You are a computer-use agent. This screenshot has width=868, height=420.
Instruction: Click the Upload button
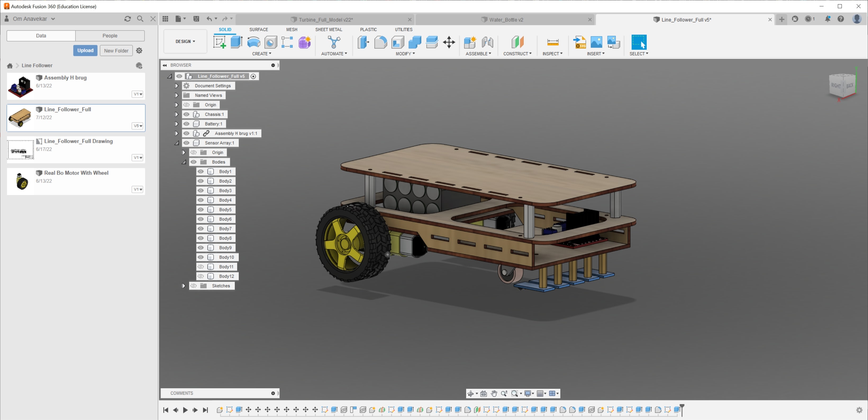85,51
